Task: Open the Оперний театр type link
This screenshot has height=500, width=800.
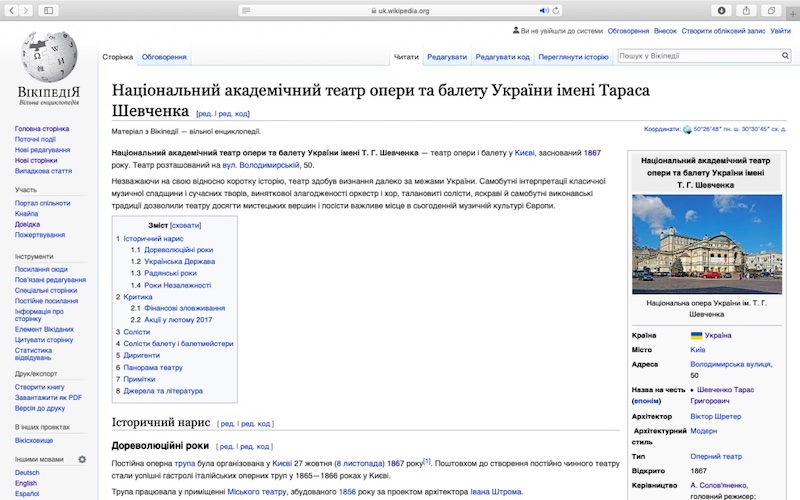Action: 716,456
